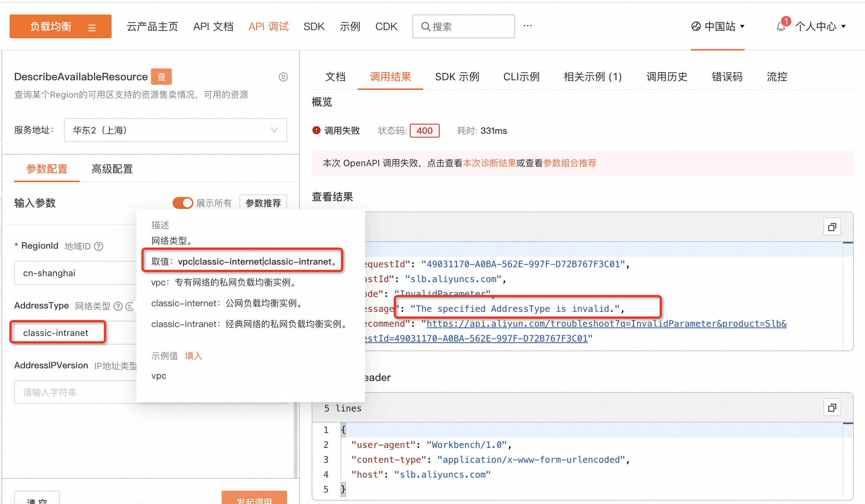Click the AddressIPVersion 请输入字符串 input
Viewport: 865px width, 504px height.
tap(75, 392)
